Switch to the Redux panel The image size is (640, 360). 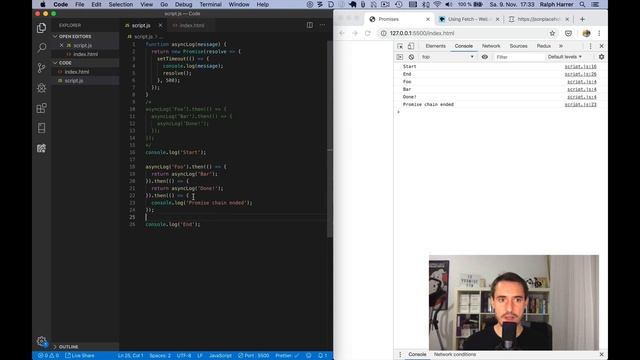tap(543, 46)
